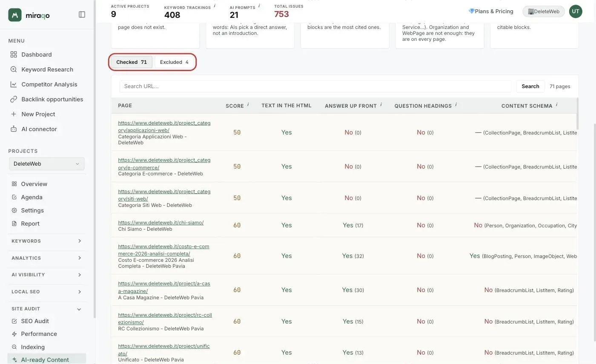Click the Overview icon in sidebar
The height and width of the screenshot is (364, 596).
[14, 184]
